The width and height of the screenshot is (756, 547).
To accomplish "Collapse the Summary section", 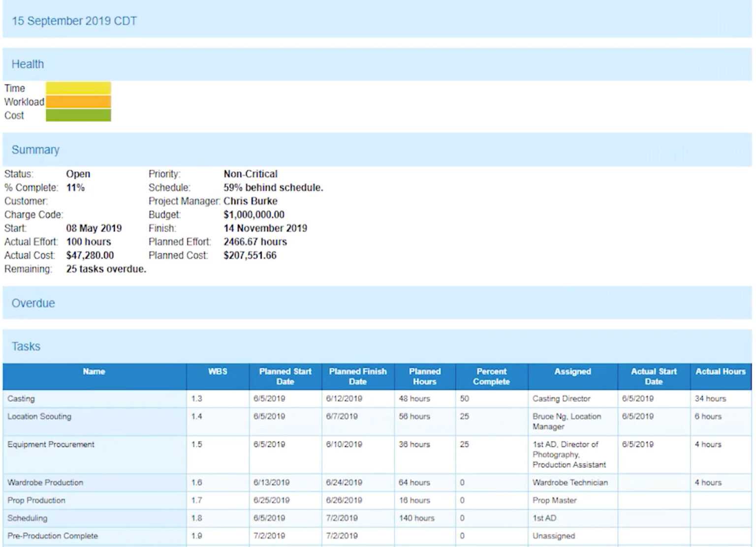I will pos(35,150).
